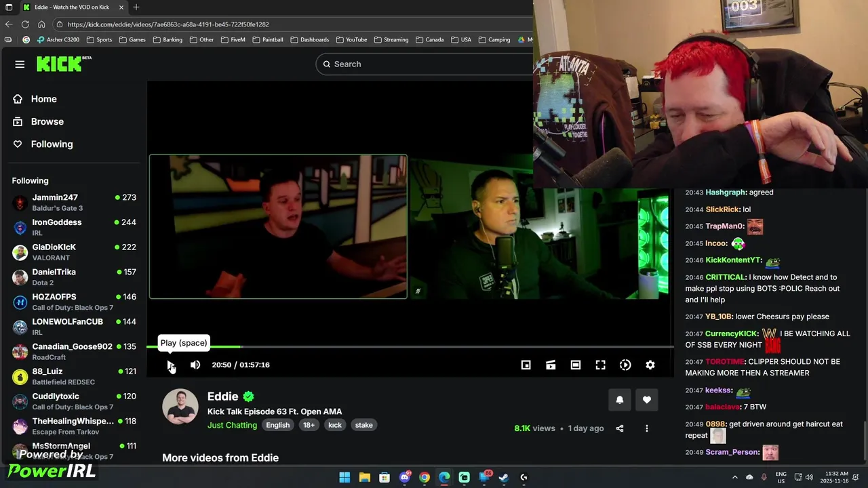The width and height of the screenshot is (868, 488).
Task: Open LONEWOLFFanCUB's IRL stream
Action: pyautogui.click(x=74, y=327)
